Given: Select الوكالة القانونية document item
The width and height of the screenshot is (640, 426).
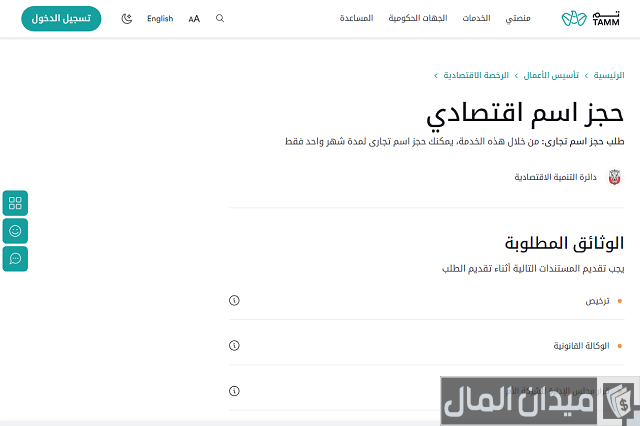Looking at the screenshot, I should (x=581, y=346).
